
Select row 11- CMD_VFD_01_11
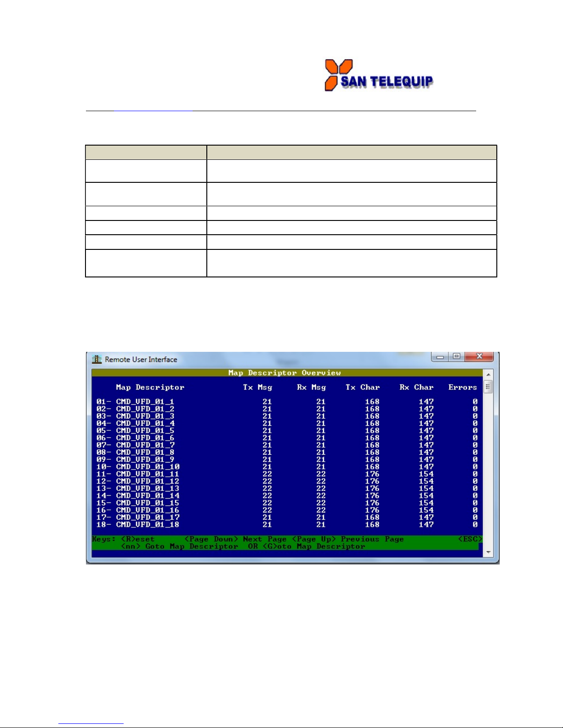pyautogui.click(x=287, y=474)
